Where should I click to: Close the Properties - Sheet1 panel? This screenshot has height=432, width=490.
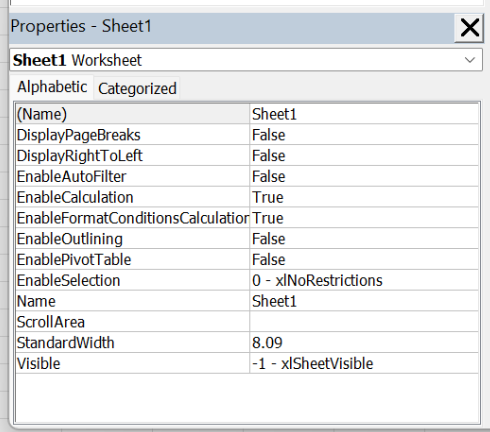click(469, 28)
